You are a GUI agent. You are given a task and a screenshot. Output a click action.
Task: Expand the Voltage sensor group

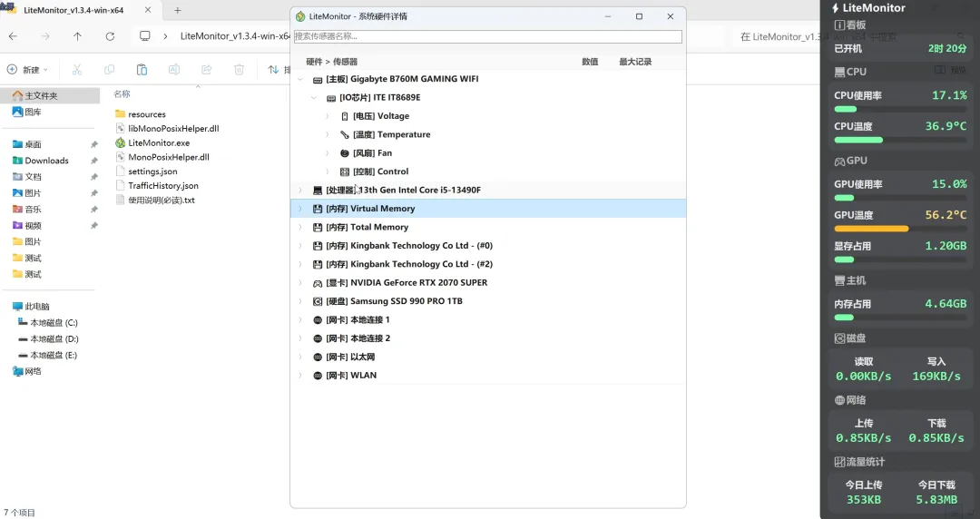[x=327, y=116]
